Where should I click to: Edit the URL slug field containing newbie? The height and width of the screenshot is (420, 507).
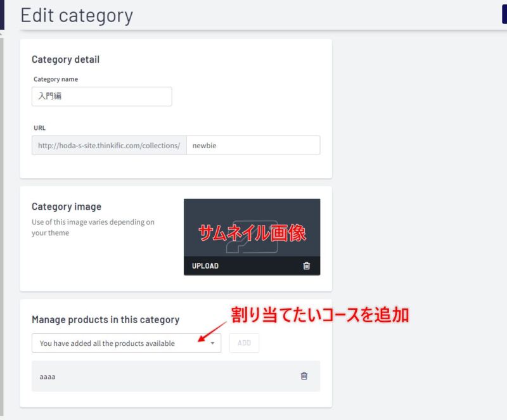pos(253,146)
